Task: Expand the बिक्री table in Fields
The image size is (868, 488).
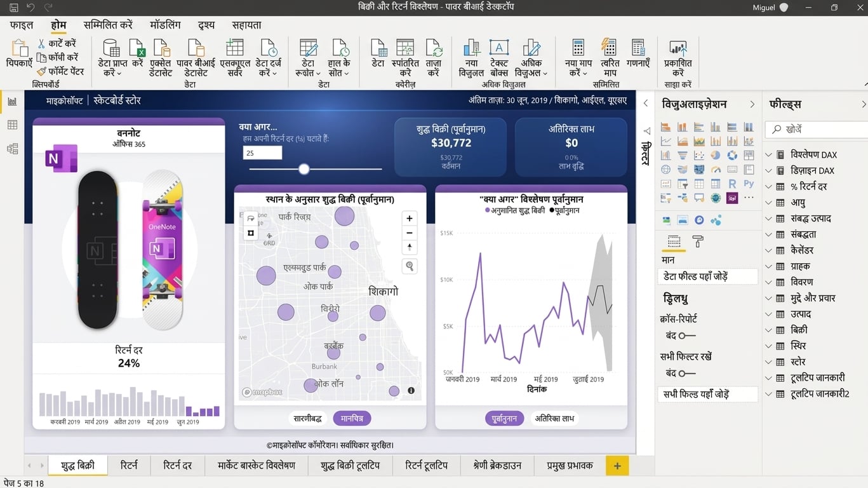Action: tap(768, 330)
